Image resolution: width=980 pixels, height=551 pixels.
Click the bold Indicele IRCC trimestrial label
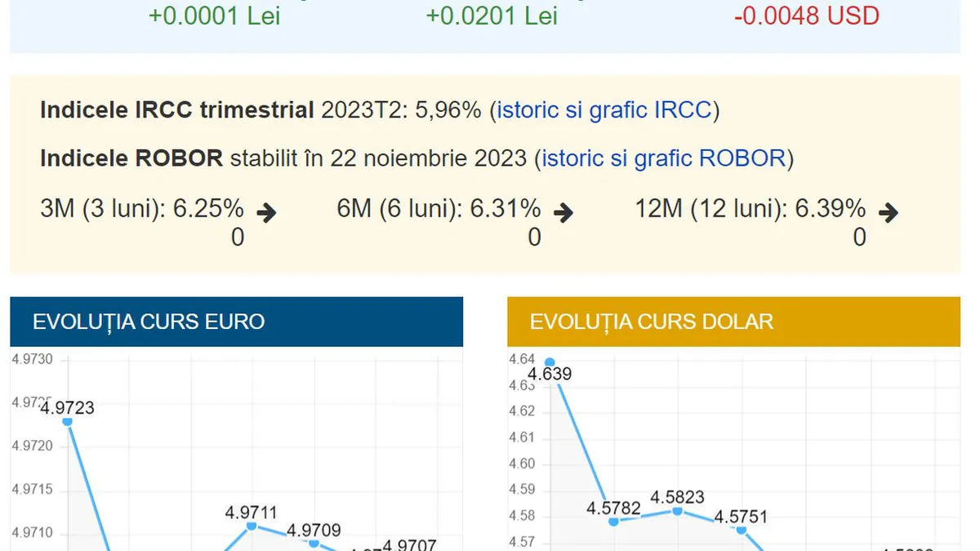(x=176, y=110)
